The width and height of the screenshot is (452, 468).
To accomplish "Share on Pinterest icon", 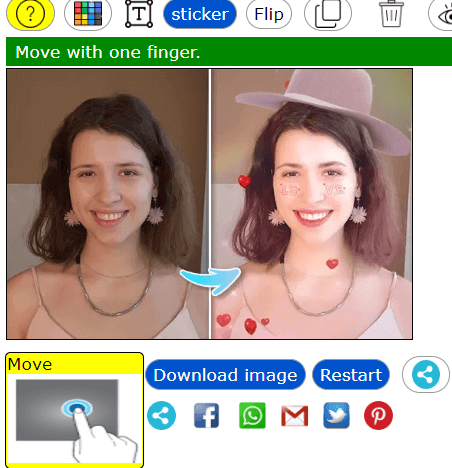I will (x=378, y=415).
